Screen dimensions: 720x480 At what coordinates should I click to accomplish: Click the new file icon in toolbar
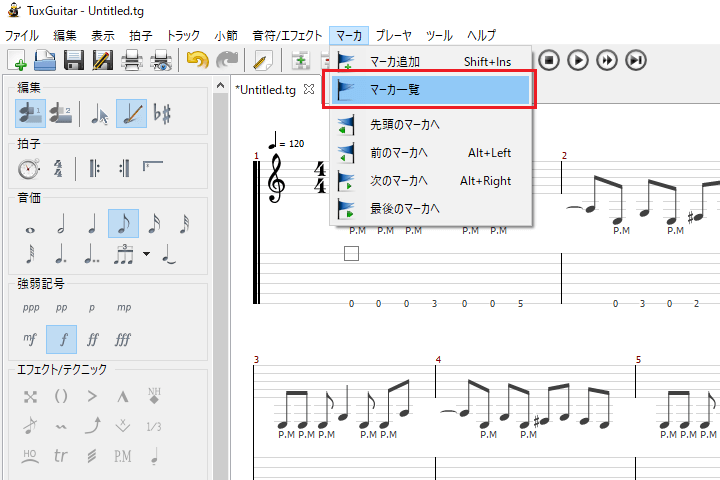pyautogui.click(x=16, y=61)
